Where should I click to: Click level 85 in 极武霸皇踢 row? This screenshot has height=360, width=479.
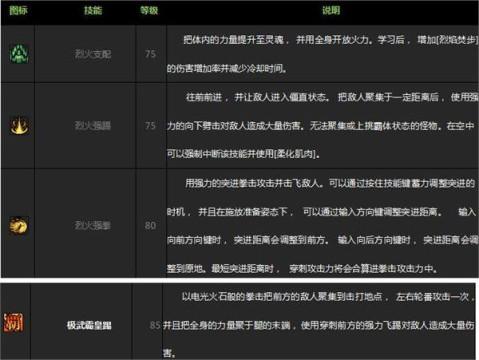click(x=155, y=325)
